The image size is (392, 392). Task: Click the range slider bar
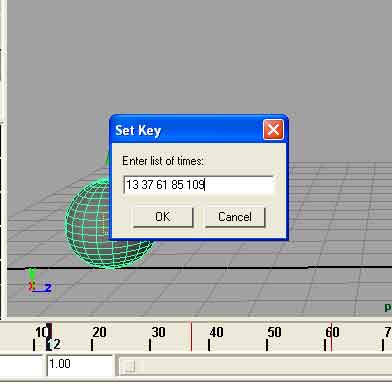[x=255, y=367]
